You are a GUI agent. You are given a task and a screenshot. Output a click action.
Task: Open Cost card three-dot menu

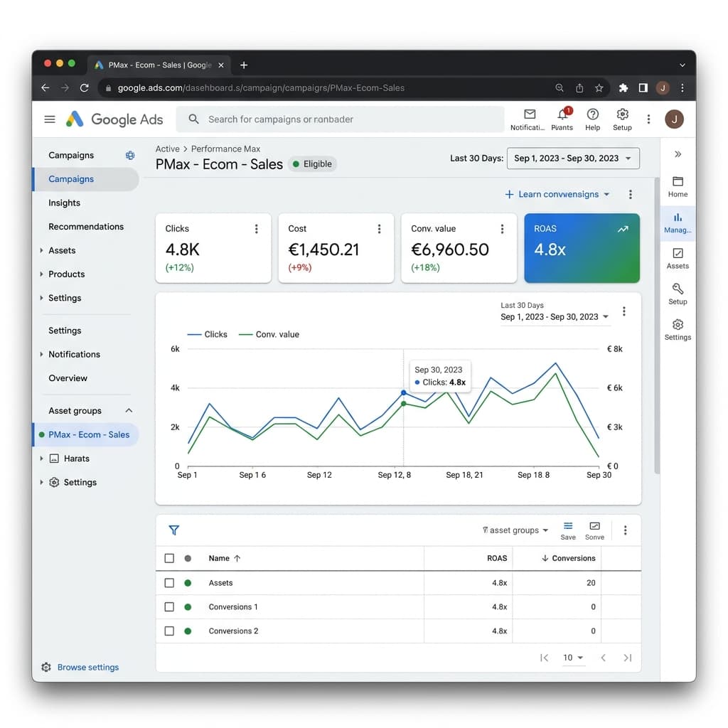pos(380,229)
